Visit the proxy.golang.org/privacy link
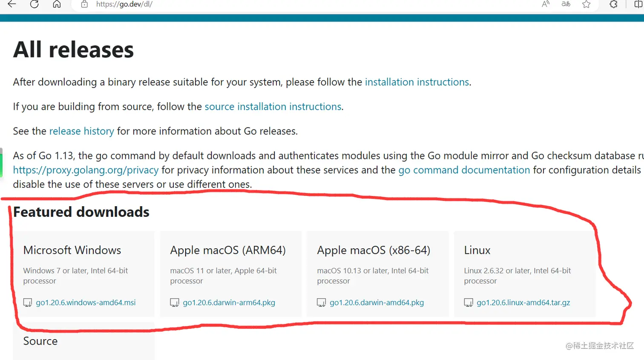Image resolution: width=644 pixels, height=360 pixels. coord(86,170)
